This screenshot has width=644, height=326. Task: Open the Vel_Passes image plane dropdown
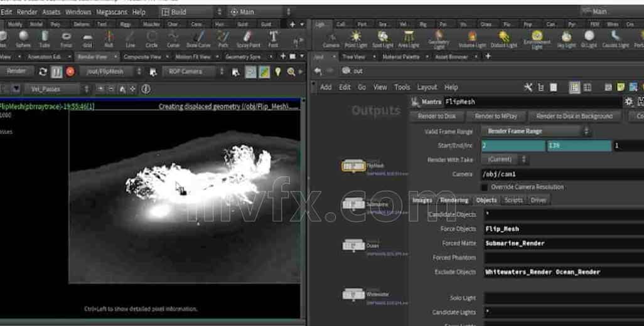[57, 89]
